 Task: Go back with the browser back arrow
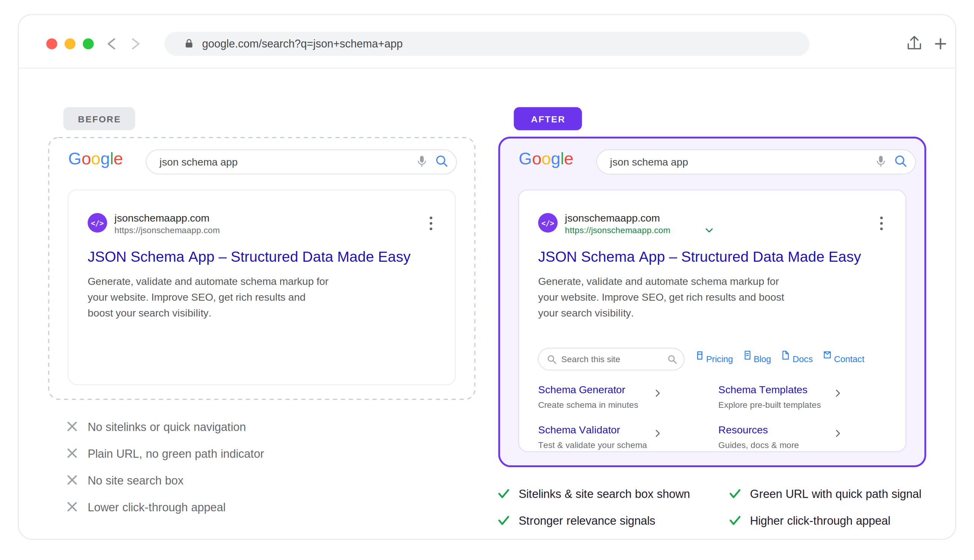(111, 44)
